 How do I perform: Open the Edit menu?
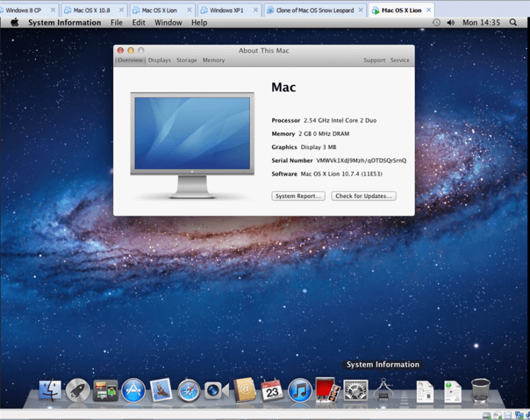click(139, 23)
